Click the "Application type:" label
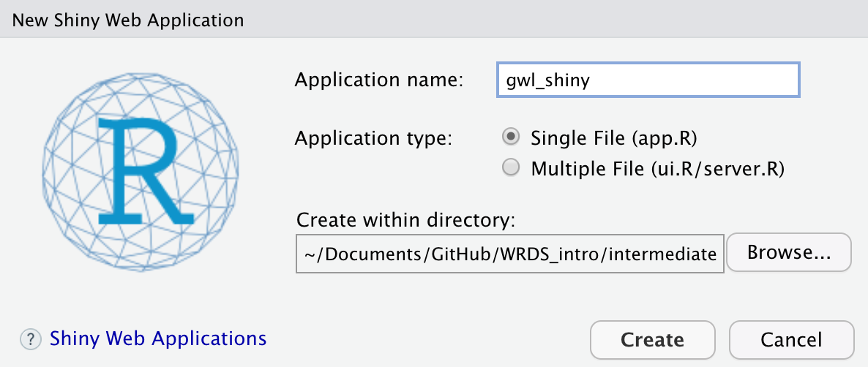Viewport: 868px width, 367px height. pos(373,137)
